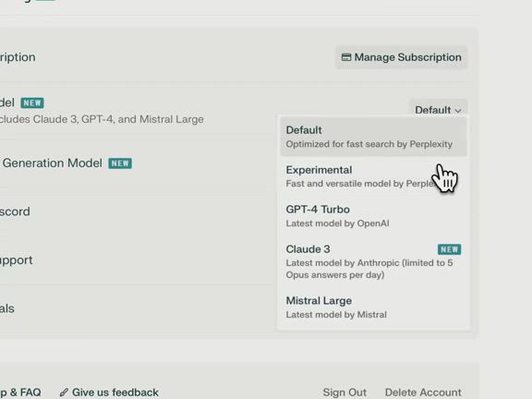This screenshot has width=532, height=399.
Task: Collapse the Default model dropdown chevron
Action: (458, 111)
